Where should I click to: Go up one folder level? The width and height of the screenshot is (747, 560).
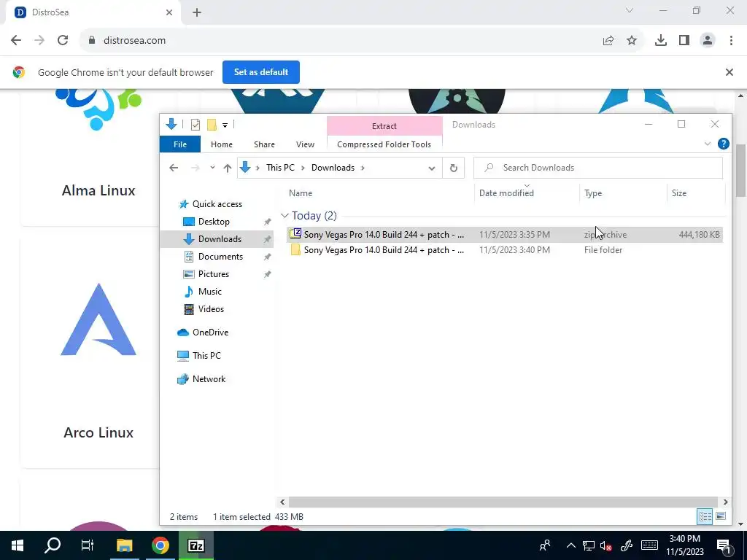click(x=228, y=168)
